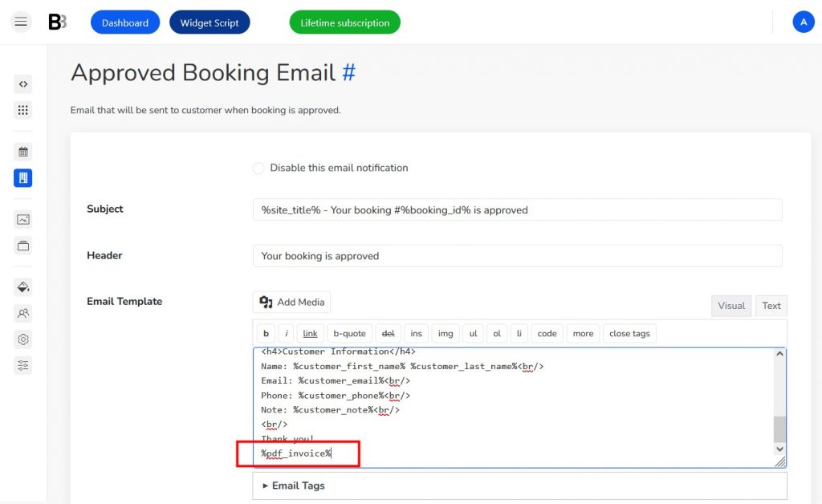This screenshot has width=822, height=504.
Task: Select the calendar icon in the sidebar
Action: (22, 150)
